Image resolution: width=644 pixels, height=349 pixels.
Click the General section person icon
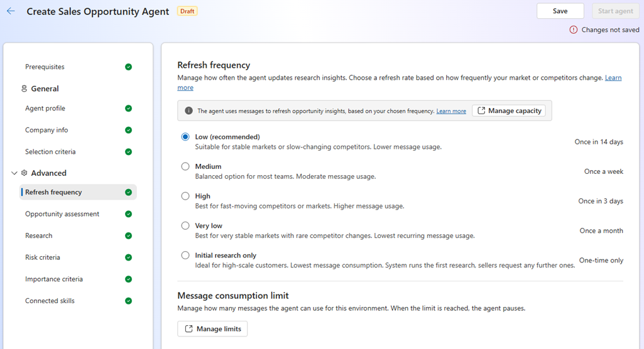pyautogui.click(x=25, y=89)
